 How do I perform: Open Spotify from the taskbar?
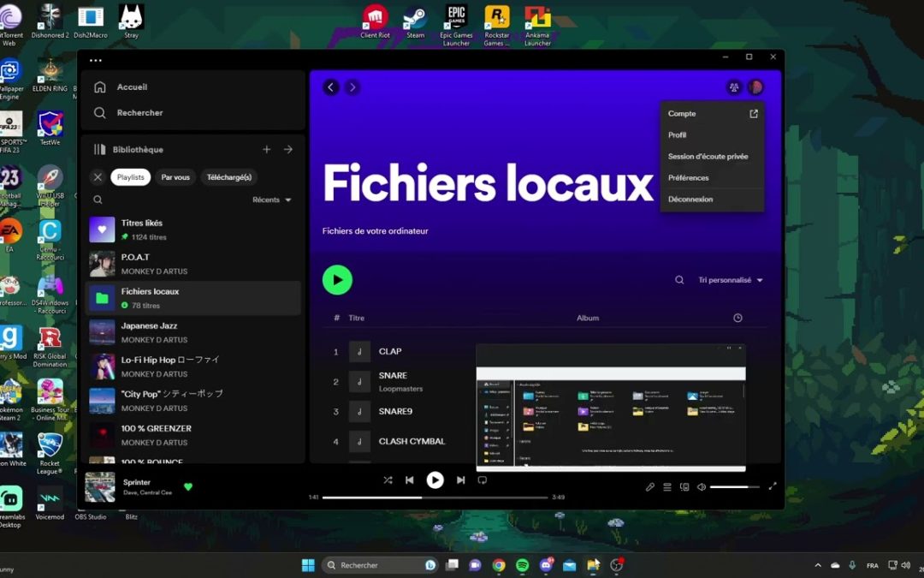click(x=522, y=565)
